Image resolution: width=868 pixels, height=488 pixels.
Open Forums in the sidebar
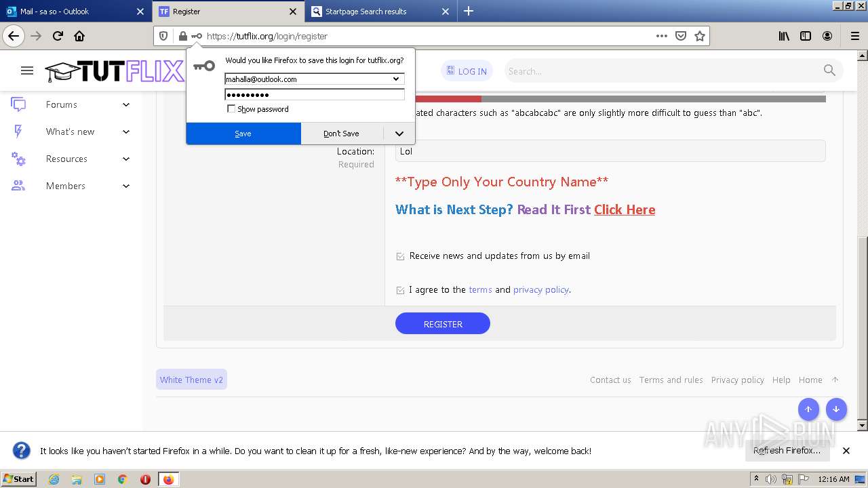pyautogui.click(x=62, y=104)
